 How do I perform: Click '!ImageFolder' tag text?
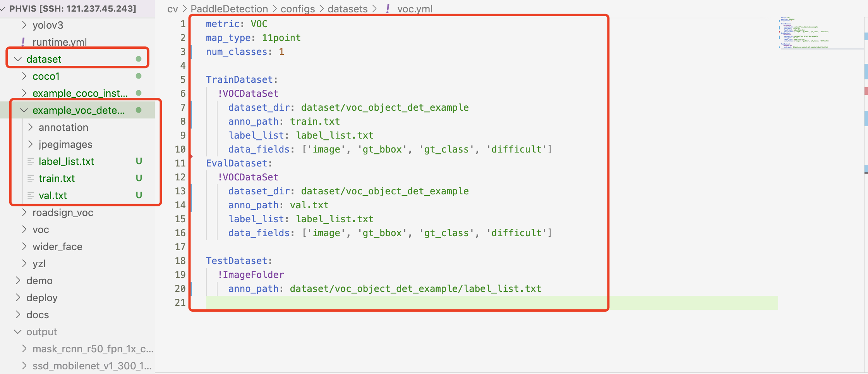[250, 275]
